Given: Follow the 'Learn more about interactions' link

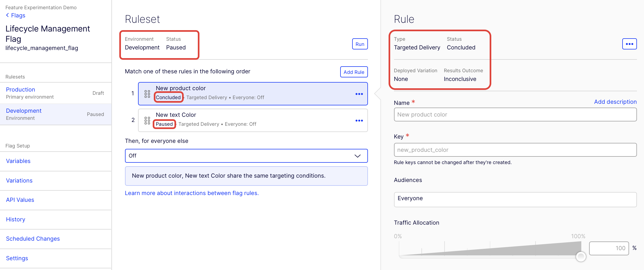Looking at the screenshot, I should pos(192,193).
